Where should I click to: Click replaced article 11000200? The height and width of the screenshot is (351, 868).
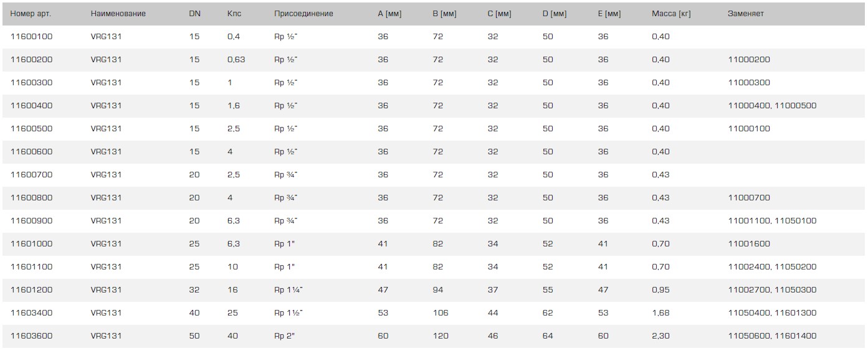[749, 60]
